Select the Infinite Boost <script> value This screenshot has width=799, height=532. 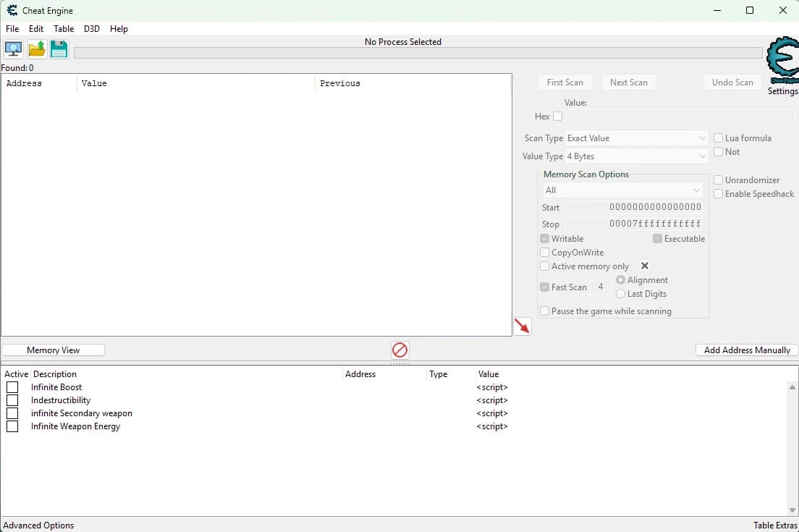(x=492, y=387)
